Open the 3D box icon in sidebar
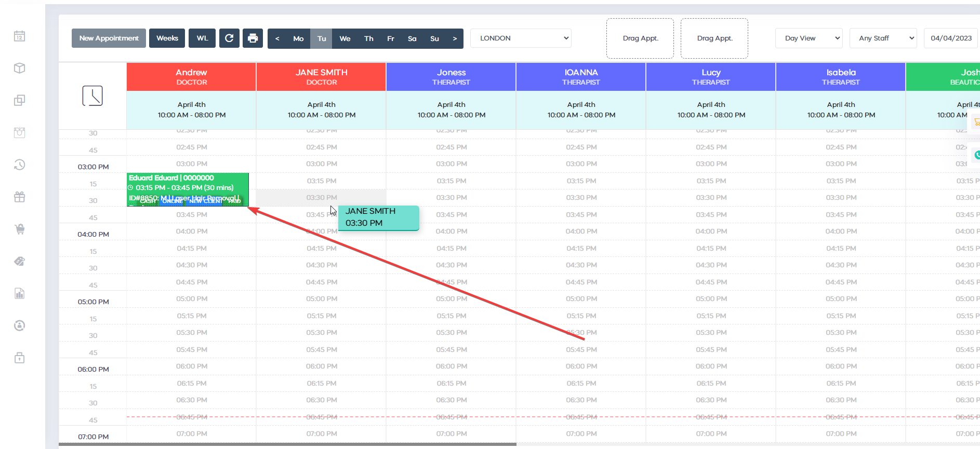 pos(19,68)
